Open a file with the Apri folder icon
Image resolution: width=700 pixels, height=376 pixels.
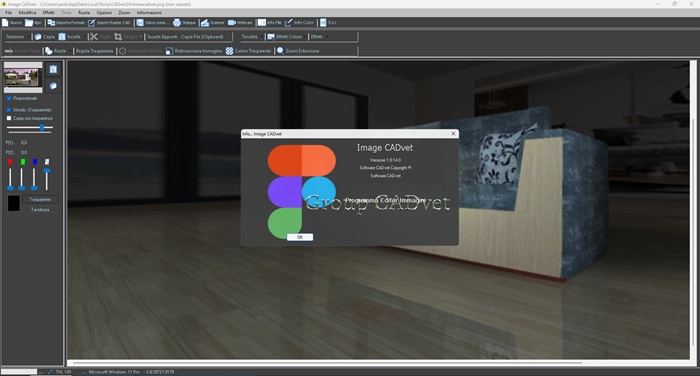29,22
